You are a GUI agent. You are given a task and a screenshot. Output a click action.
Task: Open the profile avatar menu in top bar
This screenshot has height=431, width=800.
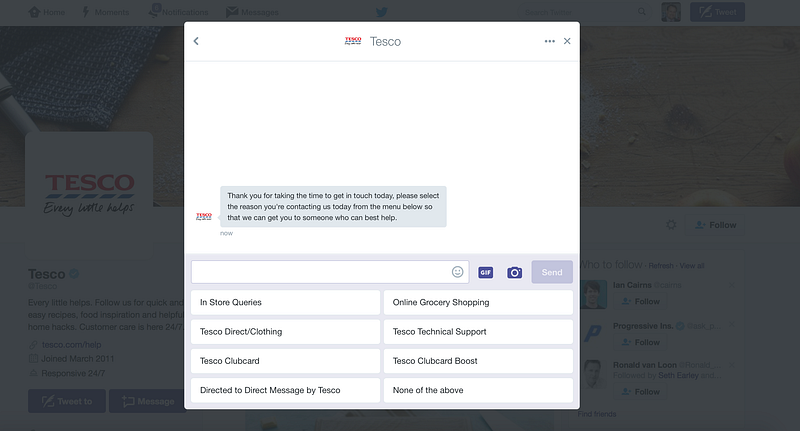pyautogui.click(x=671, y=12)
